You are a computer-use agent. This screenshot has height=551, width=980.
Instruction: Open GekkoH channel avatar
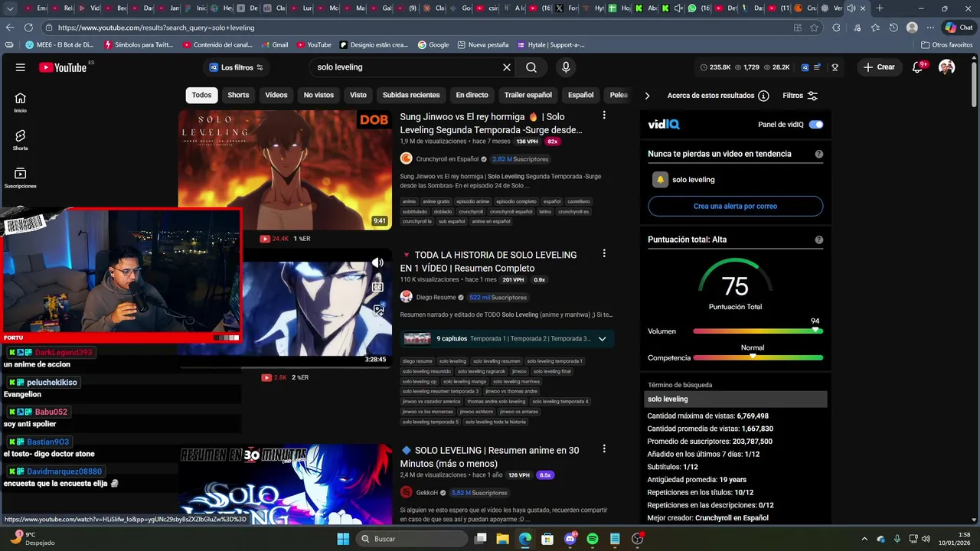[406, 493]
